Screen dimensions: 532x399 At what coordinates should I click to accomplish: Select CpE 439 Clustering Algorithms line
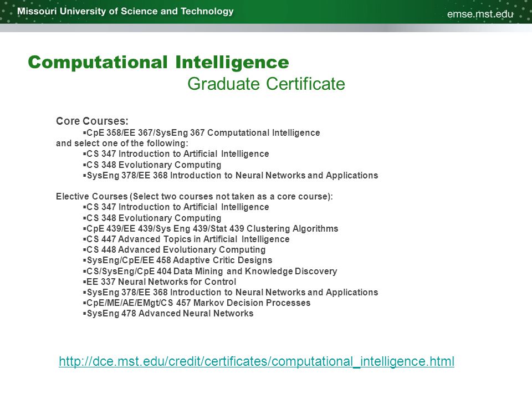pyautogui.click(x=211, y=229)
